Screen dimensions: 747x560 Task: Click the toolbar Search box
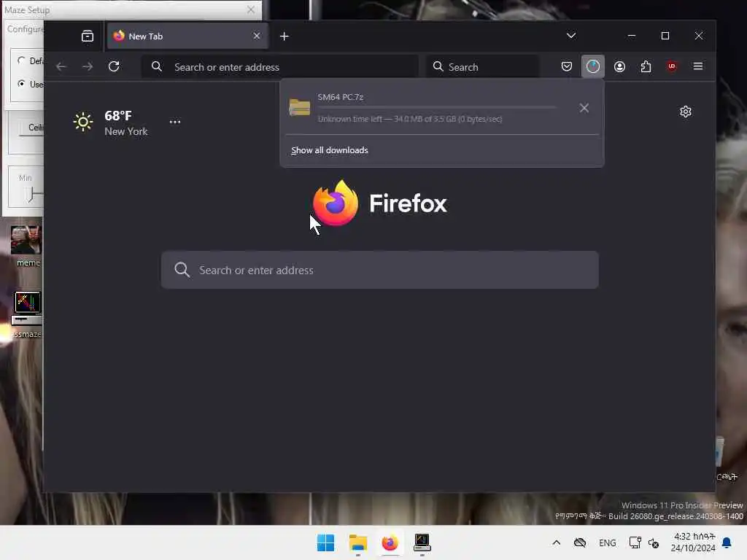[x=483, y=66]
